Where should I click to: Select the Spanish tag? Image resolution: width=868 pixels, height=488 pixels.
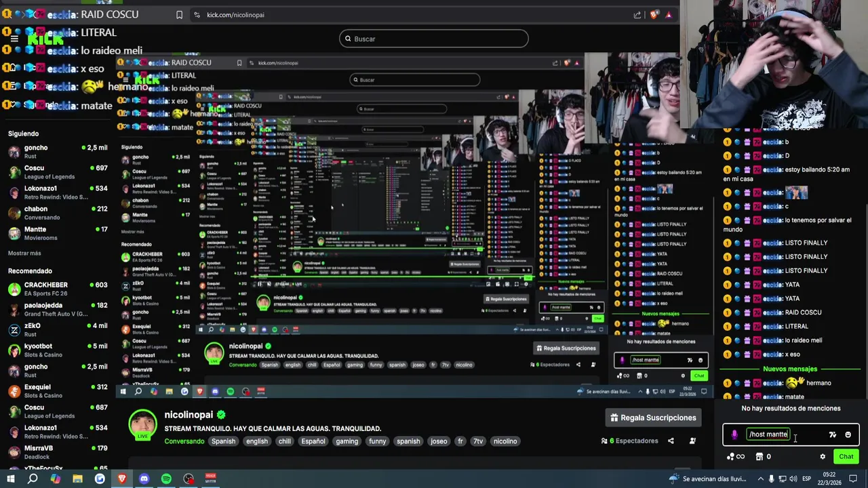[223, 441]
